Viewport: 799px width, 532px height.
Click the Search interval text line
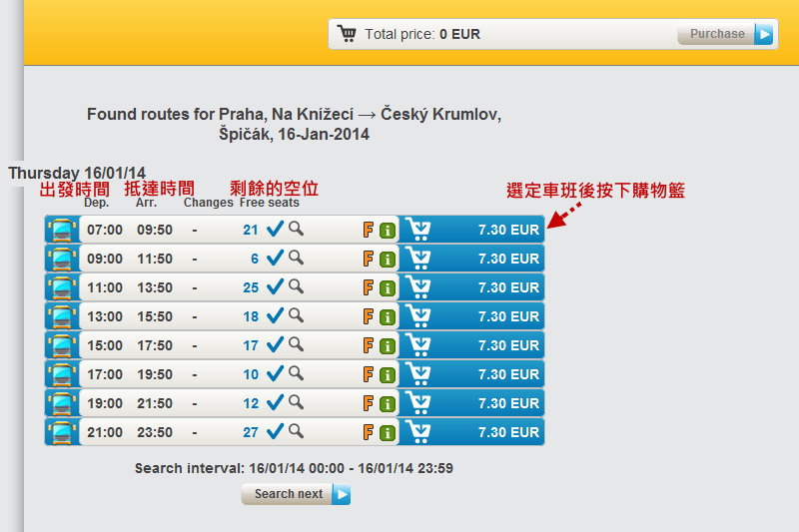coord(294,468)
